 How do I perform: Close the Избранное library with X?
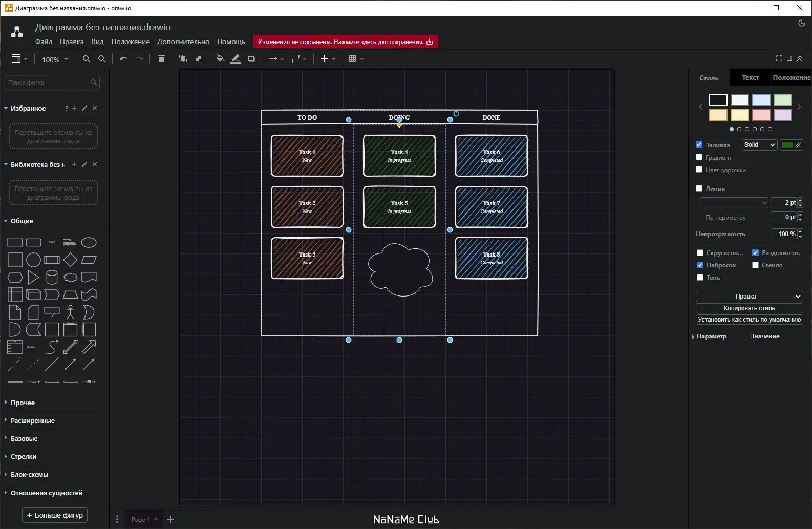click(x=95, y=108)
